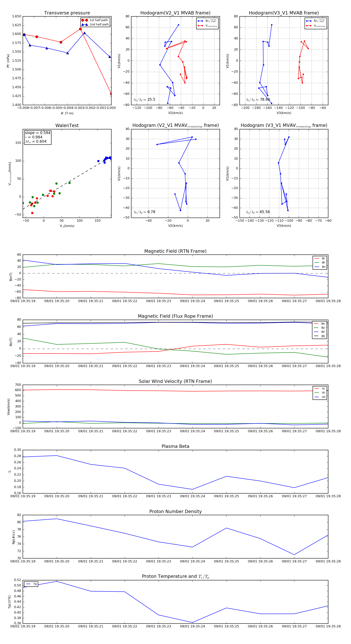This screenshot has height=644, width=351.
Task: Click the 'Br' legend entry
Action: point(320,259)
